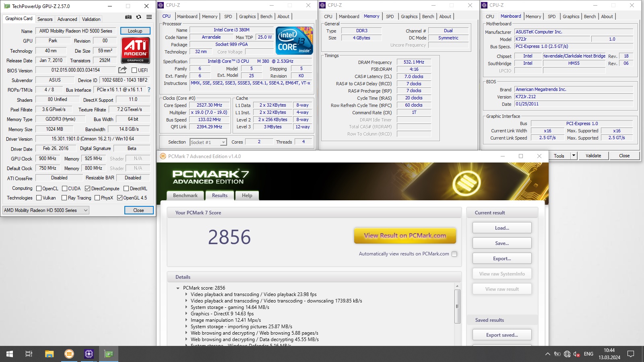Open File Explorer from the taskbar
This screenshot has height=362, width=644.
[x=49, y=354]
